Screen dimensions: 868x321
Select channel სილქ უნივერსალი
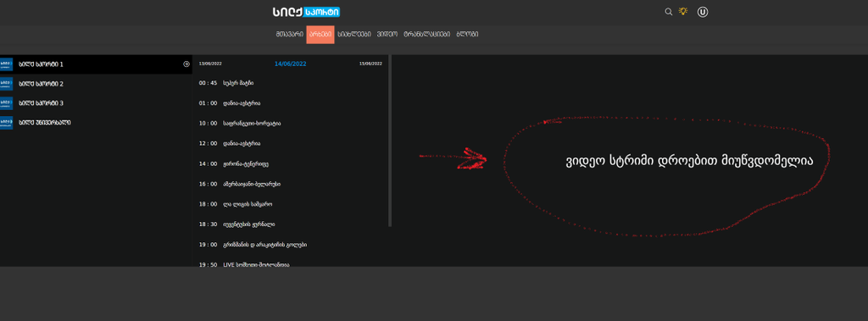click(x=96, y=122)
